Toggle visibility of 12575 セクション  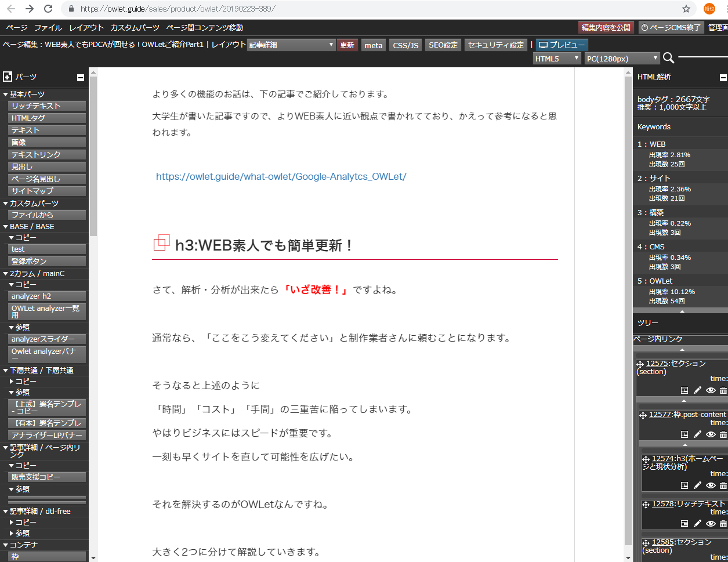(x=711, y=390)
